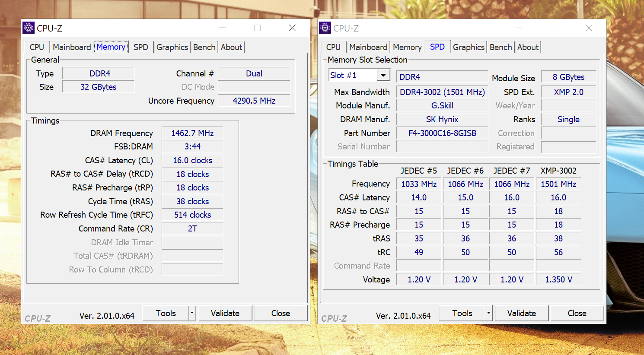Click Uncore Frequency value 4290.5 MHz
The height and width of the screenshot is (355, 644).
point(254,101)
